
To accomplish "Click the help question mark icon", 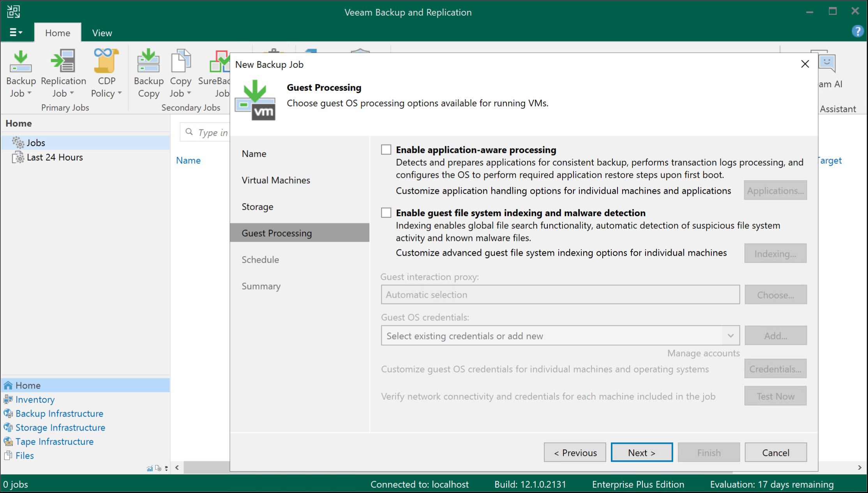I will pos(857,31).
